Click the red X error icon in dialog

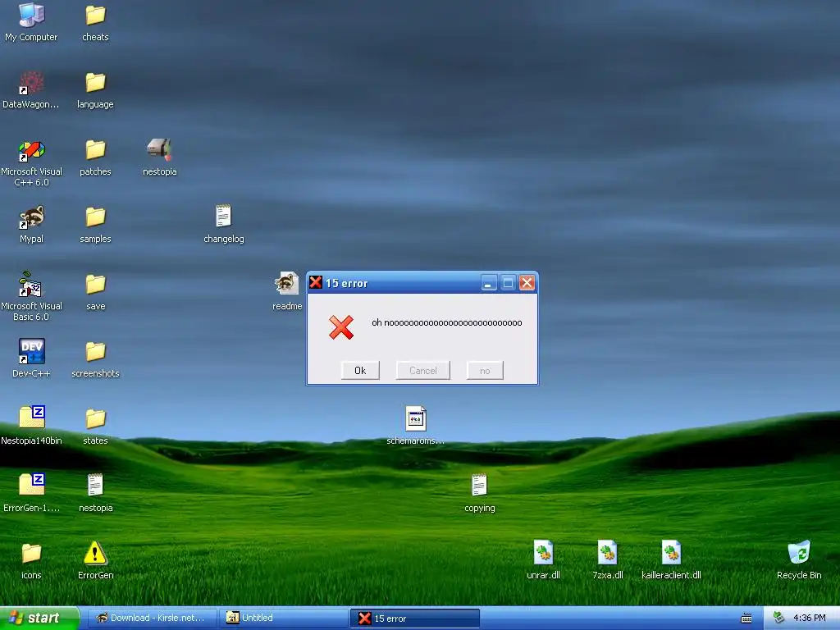(x=341, y=327)
